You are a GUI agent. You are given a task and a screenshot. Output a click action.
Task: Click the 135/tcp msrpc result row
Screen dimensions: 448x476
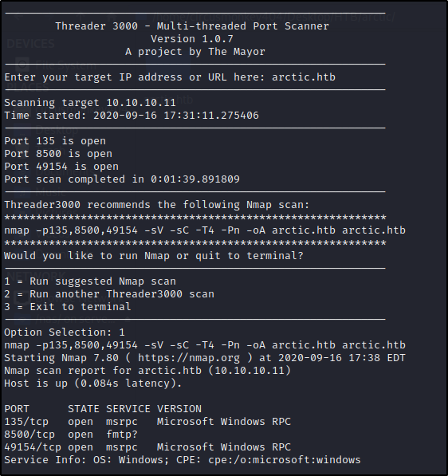tap(147, 422)
